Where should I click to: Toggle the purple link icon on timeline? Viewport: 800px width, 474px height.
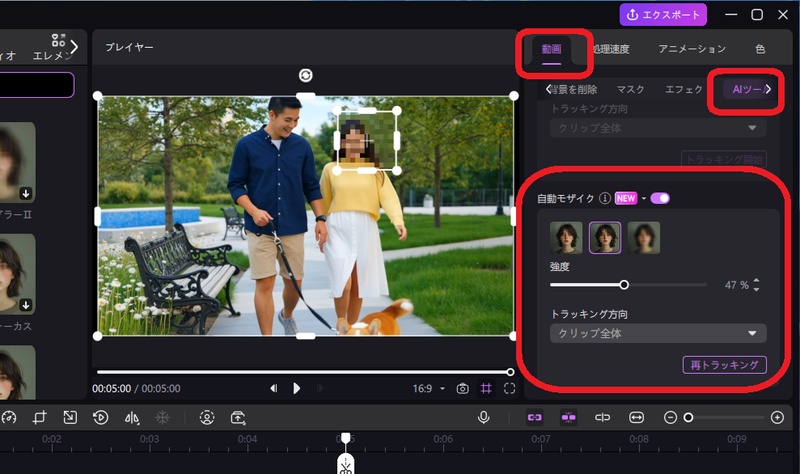pos(535,417)
